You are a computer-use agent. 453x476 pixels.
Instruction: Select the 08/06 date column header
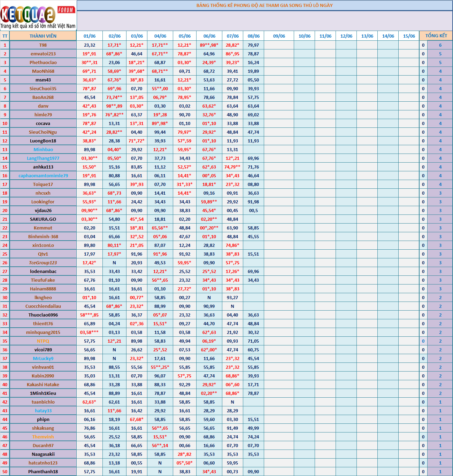(x=253, y=36)
